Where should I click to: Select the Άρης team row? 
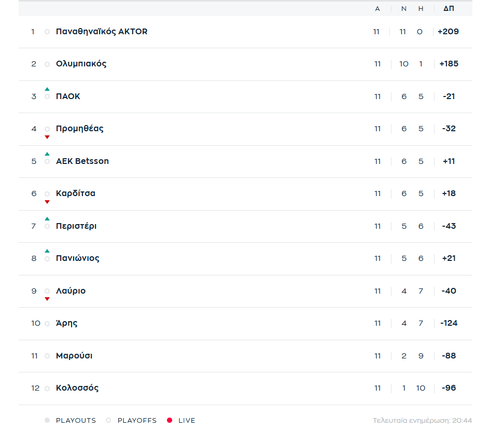[245, 324]
